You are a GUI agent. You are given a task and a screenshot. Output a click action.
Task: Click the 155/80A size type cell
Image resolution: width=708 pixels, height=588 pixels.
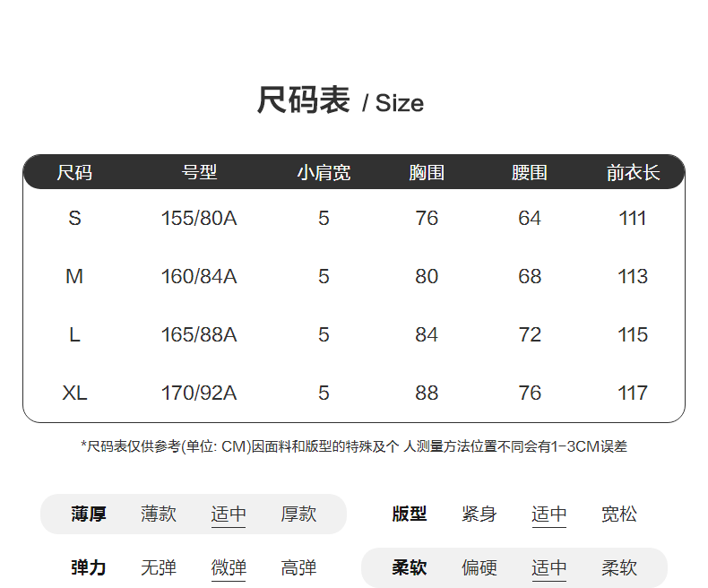click(x=199, y=219)
